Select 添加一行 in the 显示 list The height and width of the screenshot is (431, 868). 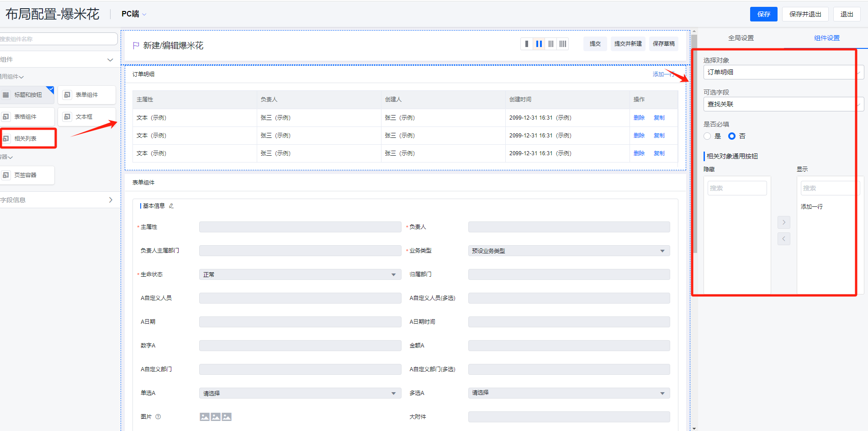812,207
